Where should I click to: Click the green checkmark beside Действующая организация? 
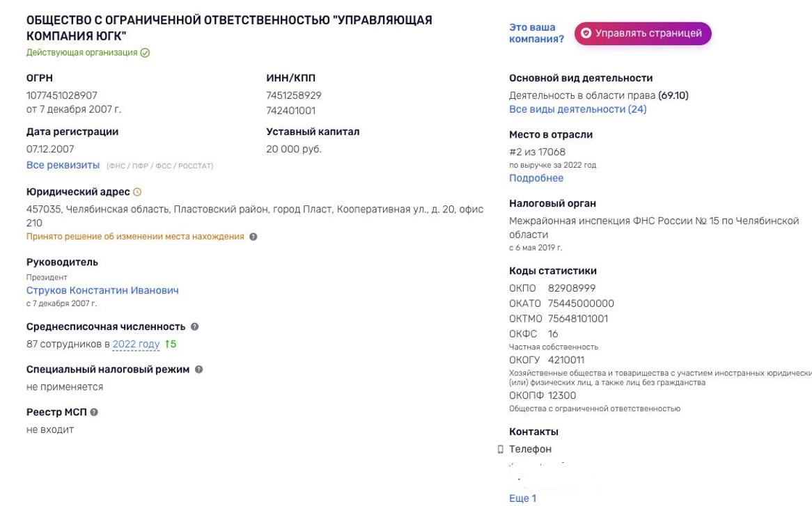(x=145, y=53)
